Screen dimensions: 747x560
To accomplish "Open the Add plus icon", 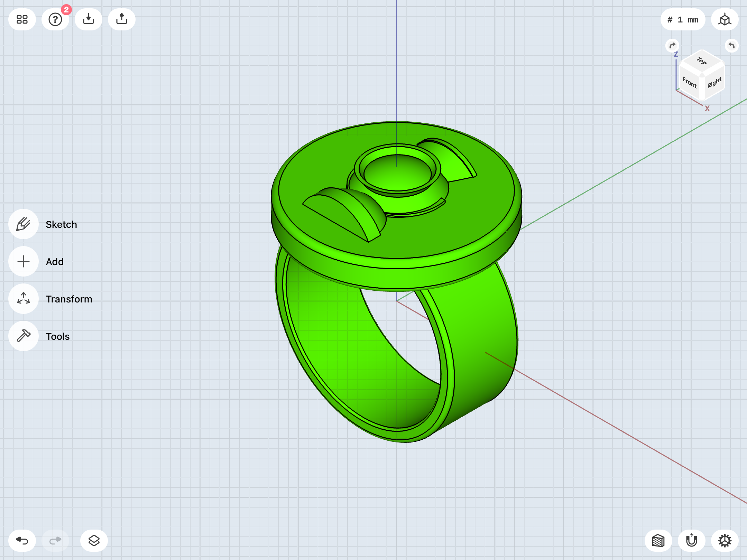I will click(24, 261).
